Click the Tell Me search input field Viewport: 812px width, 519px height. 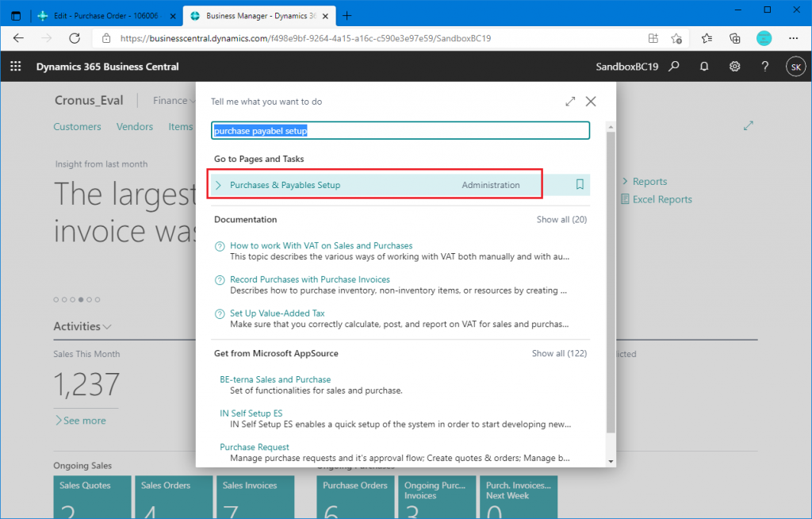[x=400, y=131]
